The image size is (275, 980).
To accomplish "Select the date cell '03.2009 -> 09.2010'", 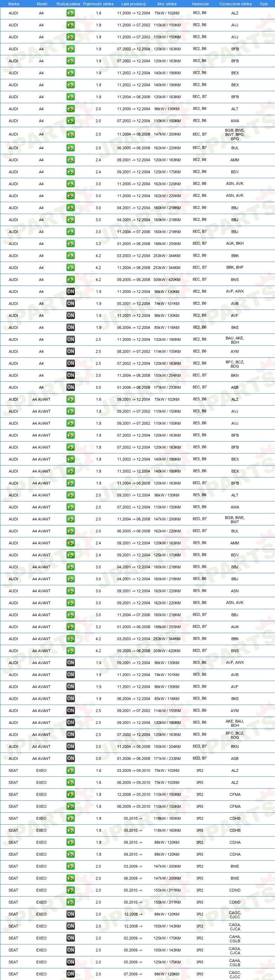I will click(x=134, y=770).
